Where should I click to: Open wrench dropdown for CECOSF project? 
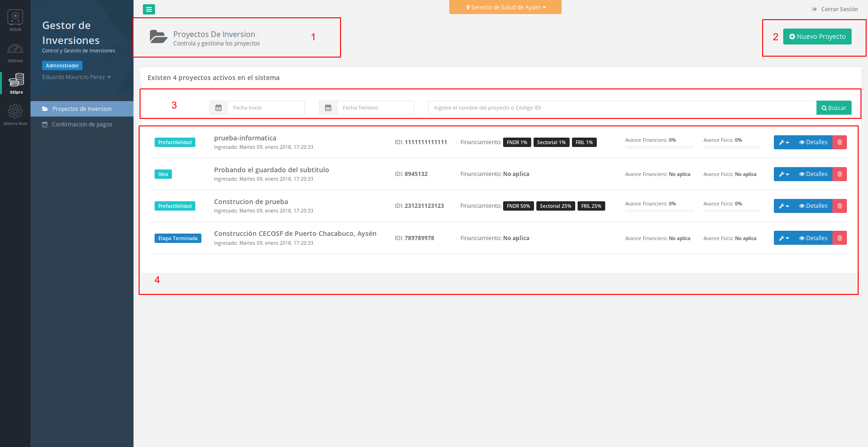coord(784,238)
